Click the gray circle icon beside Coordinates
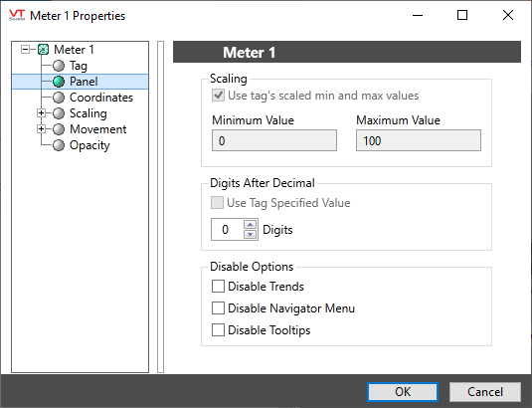 click(59, 98)
